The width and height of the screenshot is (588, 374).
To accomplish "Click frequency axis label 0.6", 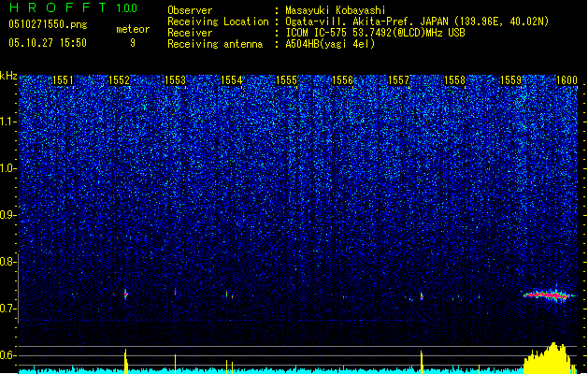I will pyautogui.click(x=7, y=355).
